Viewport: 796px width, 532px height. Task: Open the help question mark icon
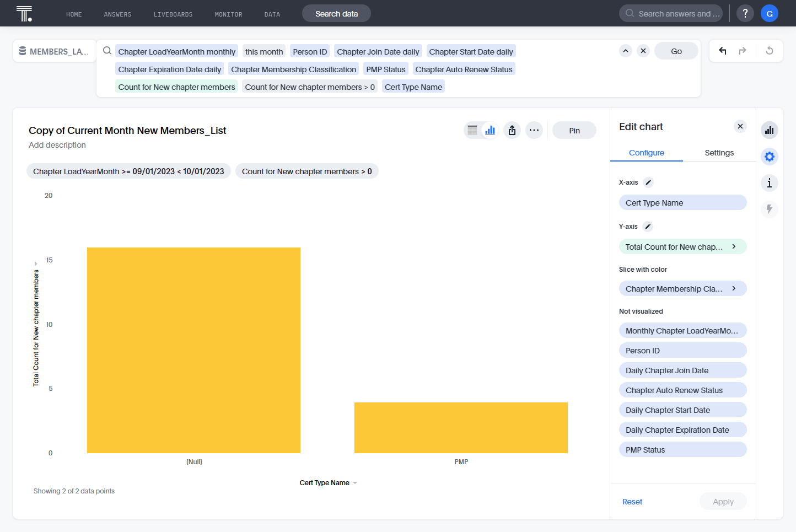click(x=745, y=13)
